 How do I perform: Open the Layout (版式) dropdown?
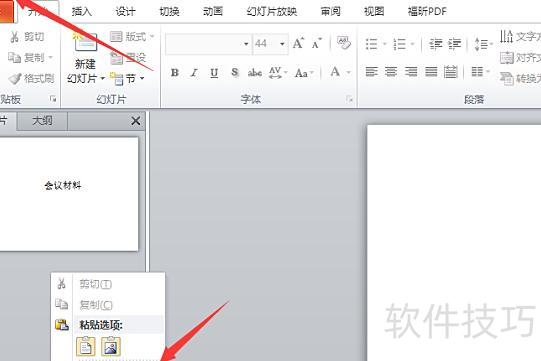132,36
